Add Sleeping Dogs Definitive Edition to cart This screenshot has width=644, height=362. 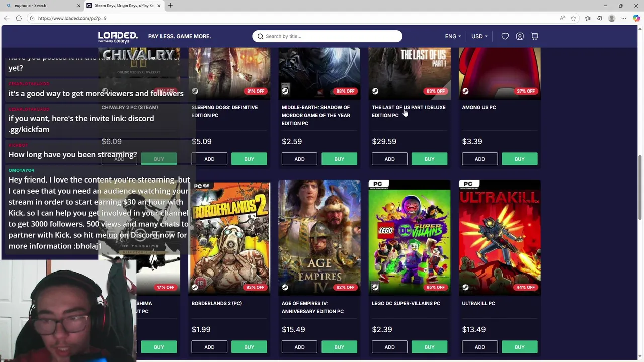[x=209, y=159]
